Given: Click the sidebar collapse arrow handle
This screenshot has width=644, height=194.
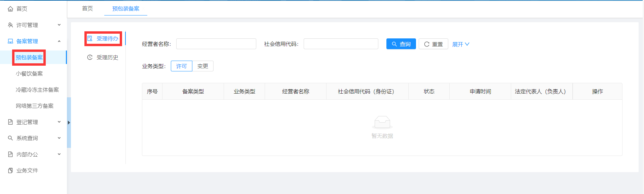Looking at the screenshot, I should 69,123.
